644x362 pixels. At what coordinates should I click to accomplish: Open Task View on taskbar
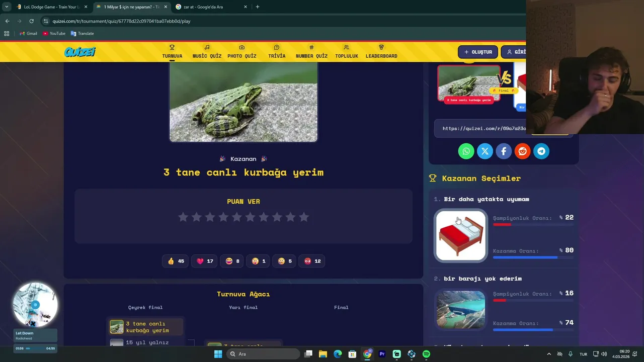(x=308, y=354)
